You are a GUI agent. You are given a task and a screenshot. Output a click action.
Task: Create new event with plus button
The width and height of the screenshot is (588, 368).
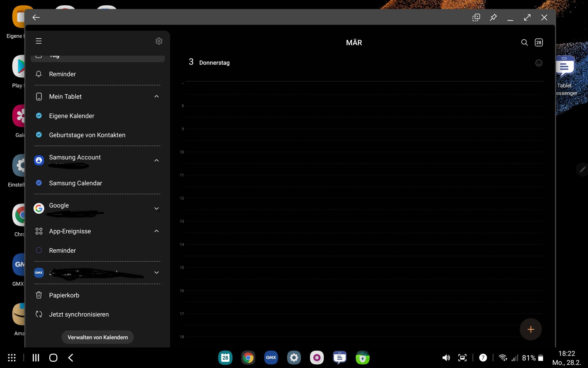531,329
